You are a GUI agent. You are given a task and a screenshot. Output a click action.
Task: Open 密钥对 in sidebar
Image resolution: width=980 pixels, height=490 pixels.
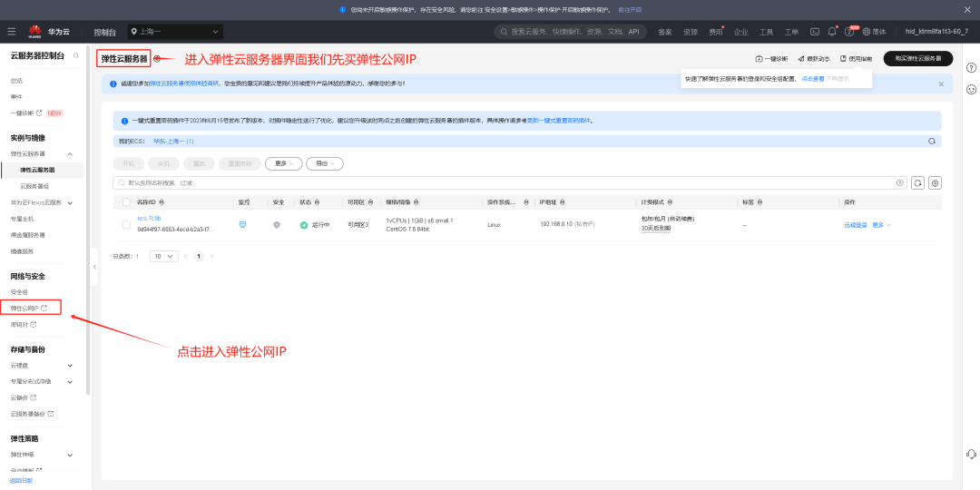coord(24,324)
